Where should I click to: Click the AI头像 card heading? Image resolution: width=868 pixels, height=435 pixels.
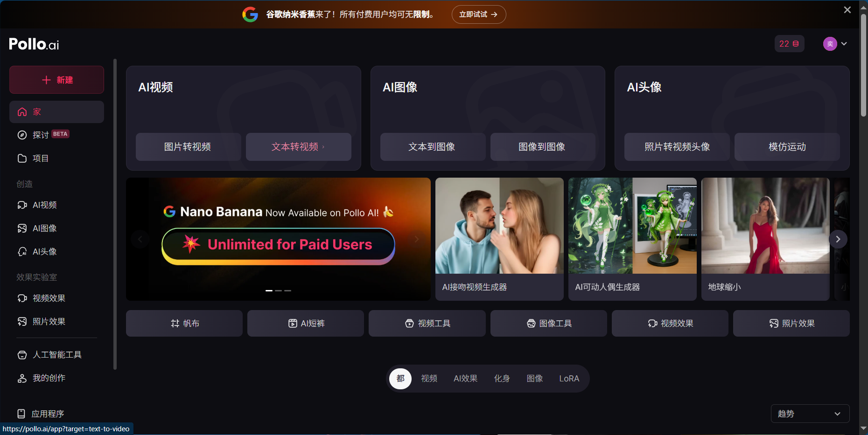click(x=644, y=87)
